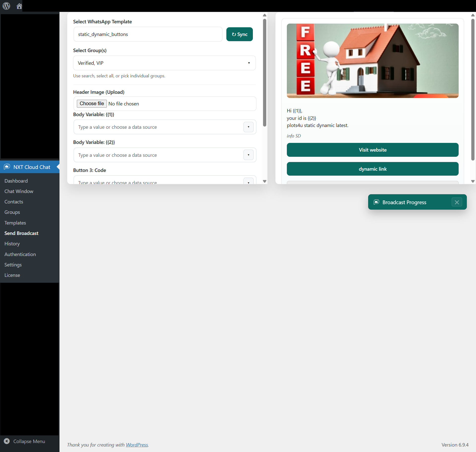Screen dimensions: 476x452
Task: Click the blue arrow beside NXT Cloud Chat
Action: click(58, 167)
